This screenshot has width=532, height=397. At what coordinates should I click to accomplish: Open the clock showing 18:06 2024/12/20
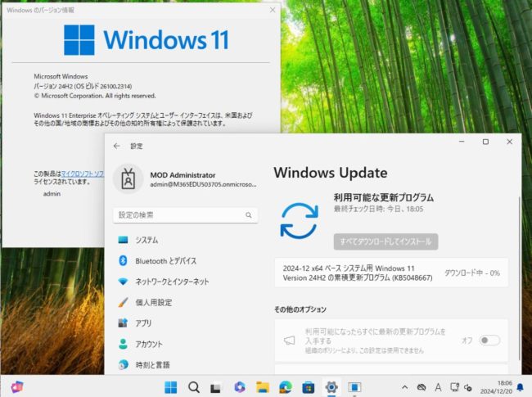coord(496,387)
